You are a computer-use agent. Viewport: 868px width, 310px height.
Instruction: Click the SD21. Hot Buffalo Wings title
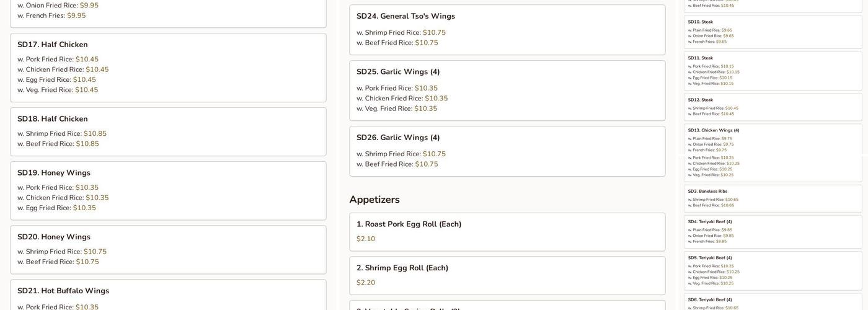pos(63,291)
